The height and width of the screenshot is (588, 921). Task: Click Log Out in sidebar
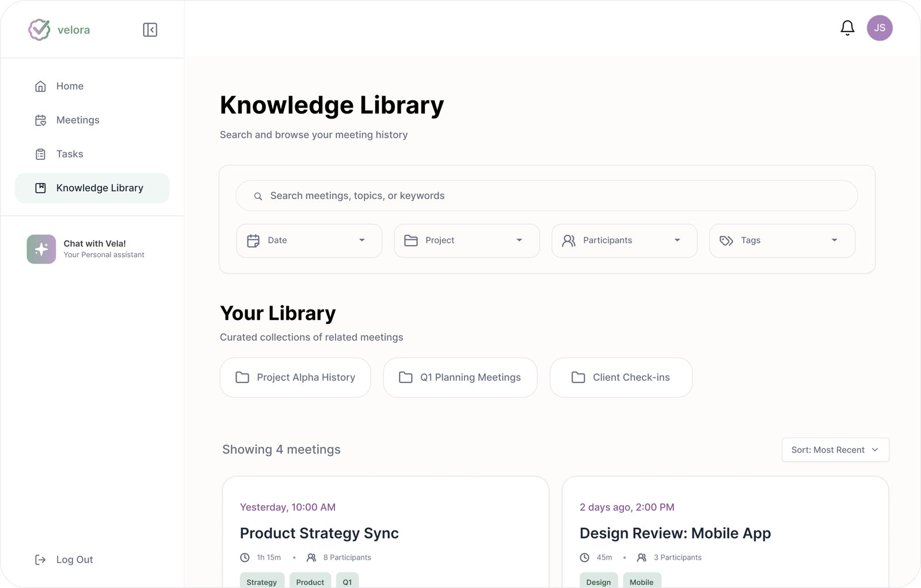64,560
